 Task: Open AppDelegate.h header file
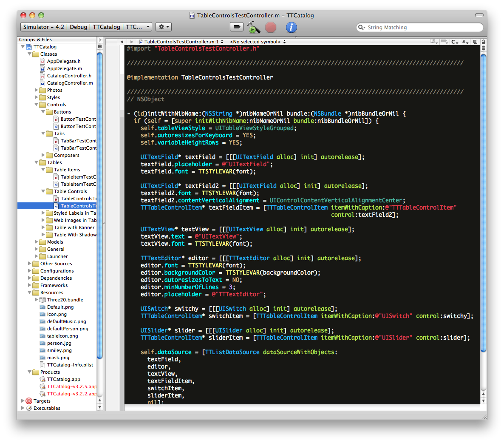(64, 61)
